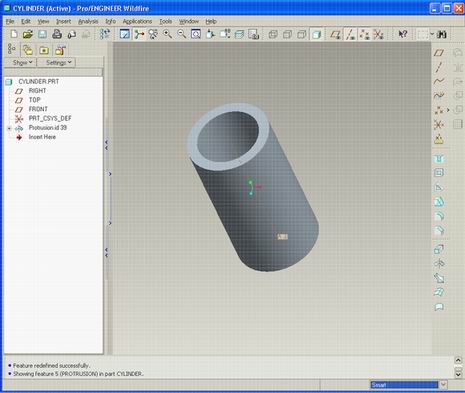Click the message area scroll up arrow
Screen dimensions: 465x393
(x=458, y=360)
